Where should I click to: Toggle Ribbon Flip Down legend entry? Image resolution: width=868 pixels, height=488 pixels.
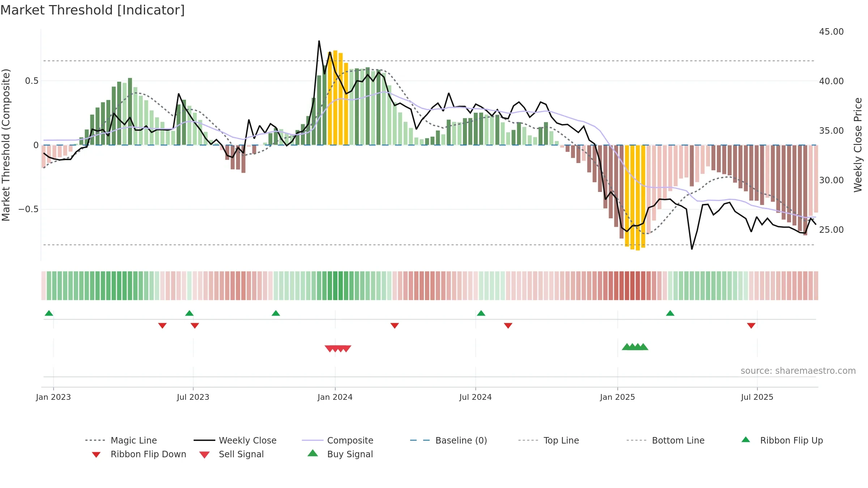point(139,454)
